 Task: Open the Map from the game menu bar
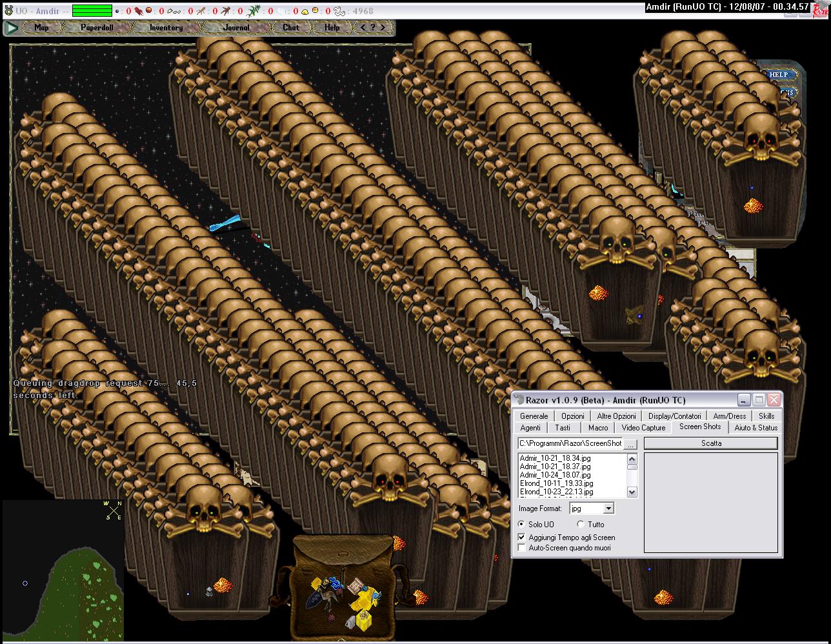tap(41, 28)
